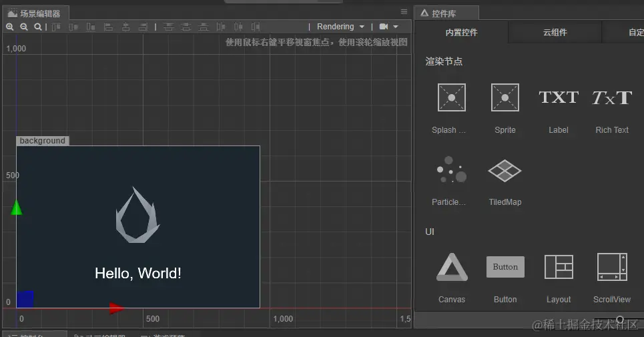Distribute nodes by bottom edges
This screenshot has height=337, width=644.
pyautogui.click(x=204, y=27)
